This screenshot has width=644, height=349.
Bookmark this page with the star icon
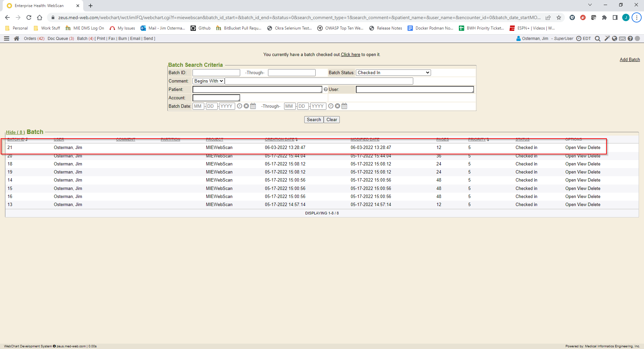(x=559, y=17)
